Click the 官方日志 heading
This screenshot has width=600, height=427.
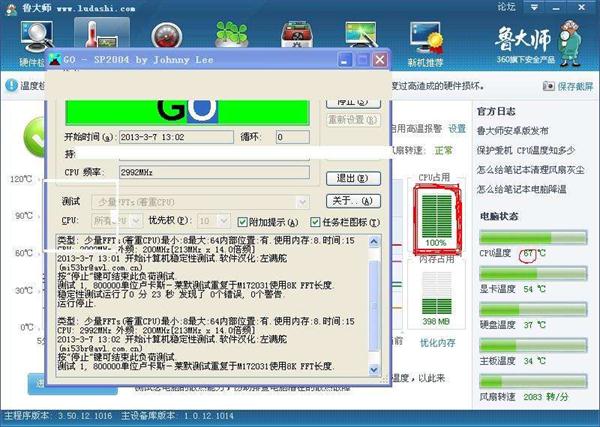496,111
